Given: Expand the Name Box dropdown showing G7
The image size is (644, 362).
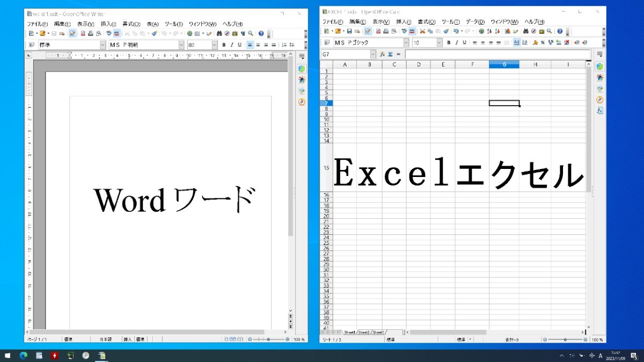Looking at the screenshot, I should point(373,54).
